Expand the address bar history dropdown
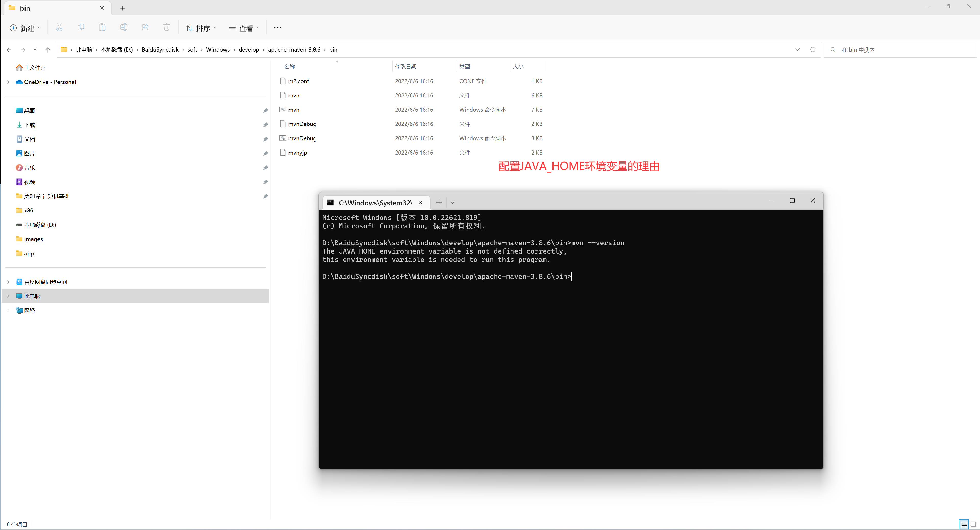Viewport: 980px width, 530px height. [x=798, y=49]
